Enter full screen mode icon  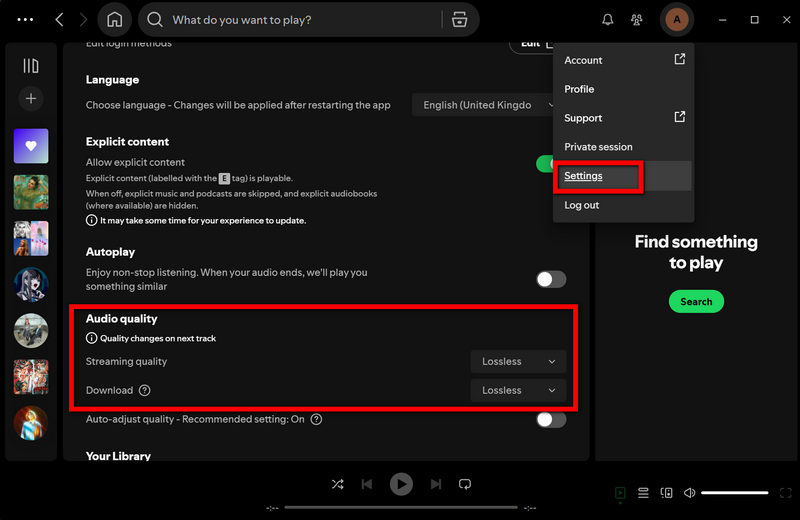point(785,493)
